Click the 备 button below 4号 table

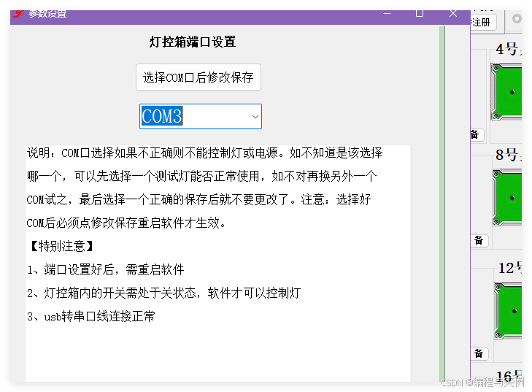tap(477, 135)
